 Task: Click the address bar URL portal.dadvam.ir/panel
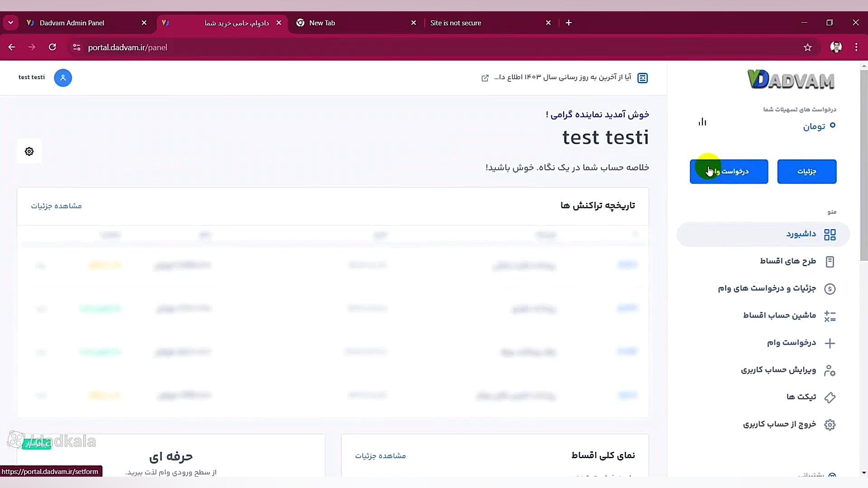(x=127, y=47)
